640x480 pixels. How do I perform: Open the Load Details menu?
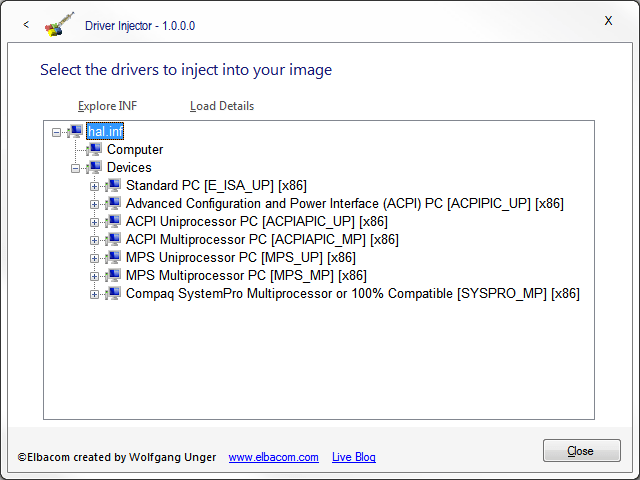222,106
